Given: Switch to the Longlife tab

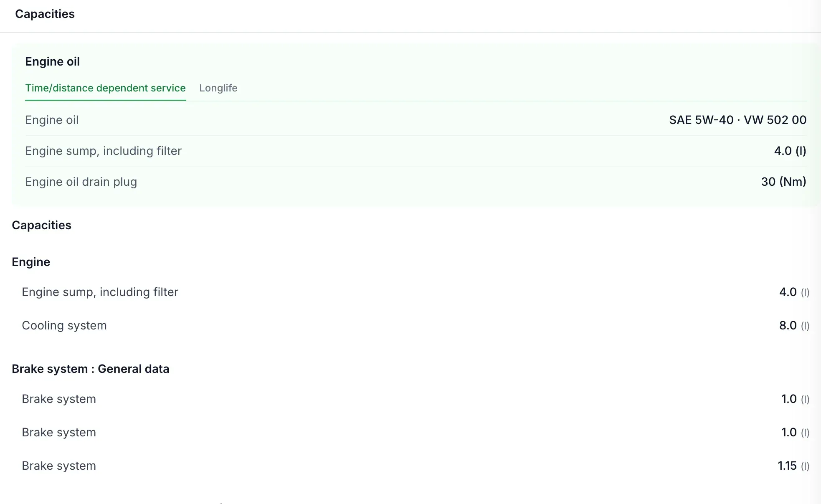Looking at the screenshot, I should pos(218,88).
